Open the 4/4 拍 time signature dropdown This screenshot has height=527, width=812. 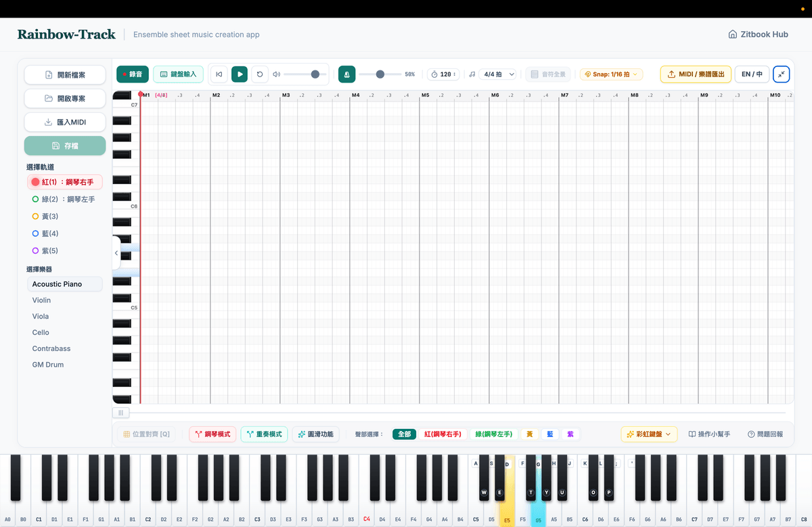point(499,74)
